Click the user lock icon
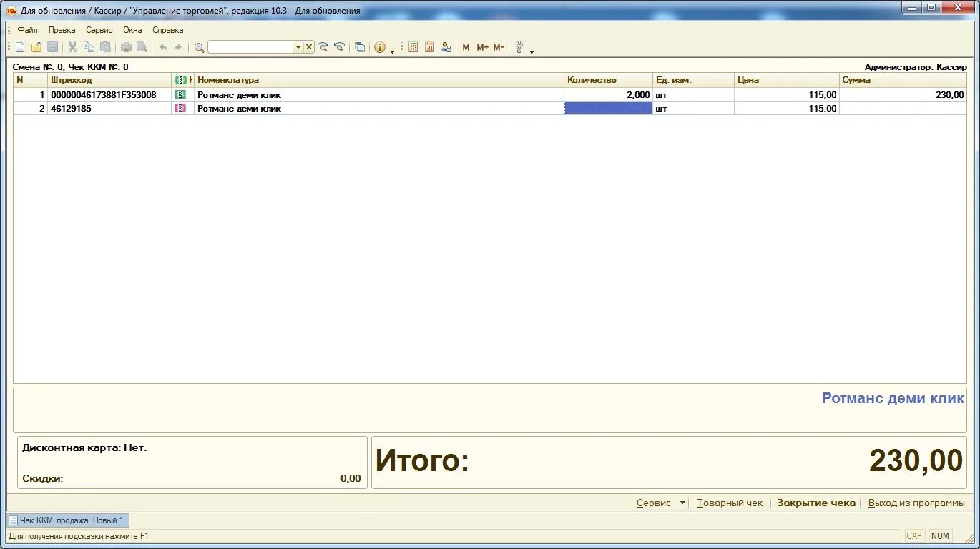This screenshot has height=549, width=980. [446, 47]
